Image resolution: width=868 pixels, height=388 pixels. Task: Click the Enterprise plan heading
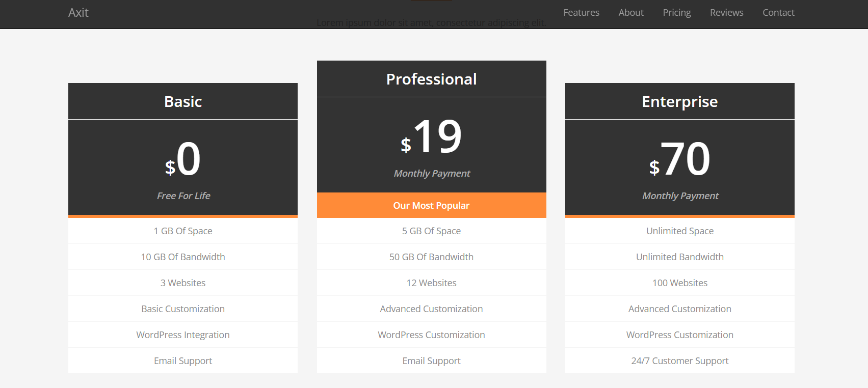(x=679, y=102)
